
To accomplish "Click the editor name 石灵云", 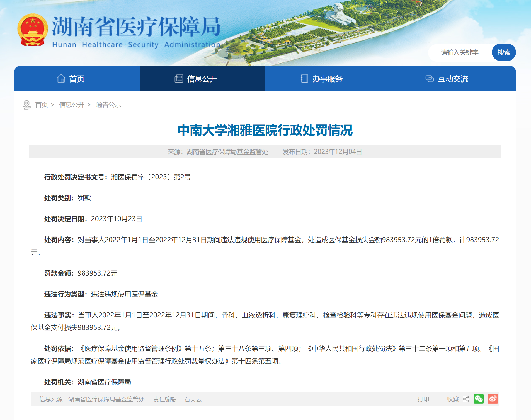I will tap(193, 399).
